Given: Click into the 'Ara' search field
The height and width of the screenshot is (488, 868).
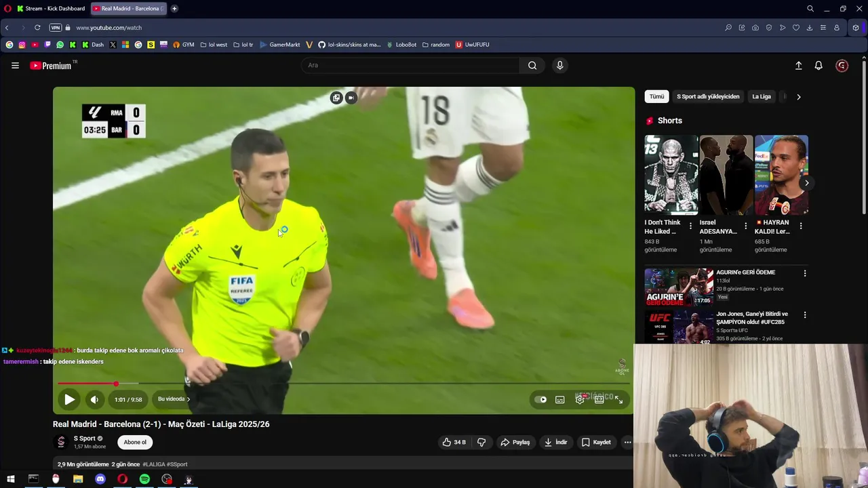Looking at the screenshot, I should coord(410,66).
